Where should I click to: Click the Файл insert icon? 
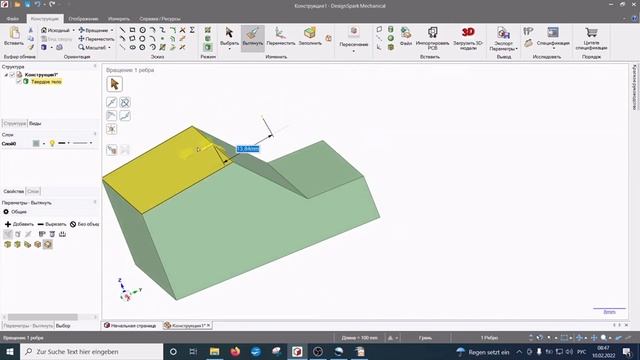[x=406, y=36]
